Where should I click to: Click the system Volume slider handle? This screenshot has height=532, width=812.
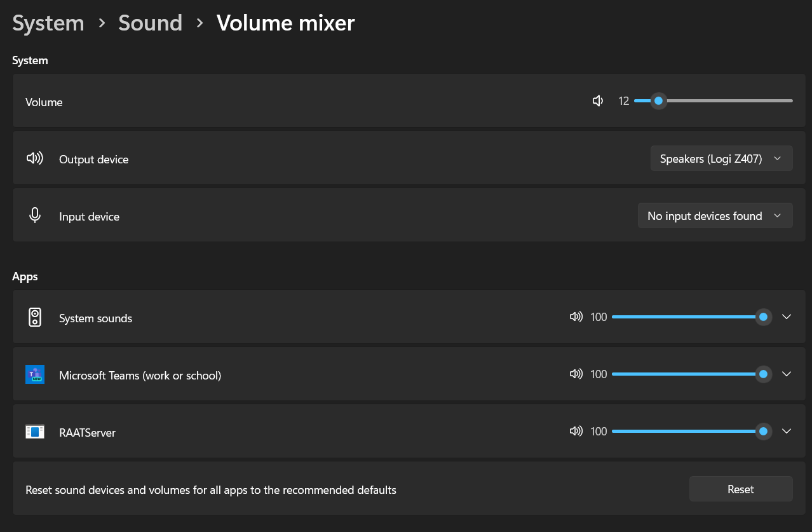point(658,100)
